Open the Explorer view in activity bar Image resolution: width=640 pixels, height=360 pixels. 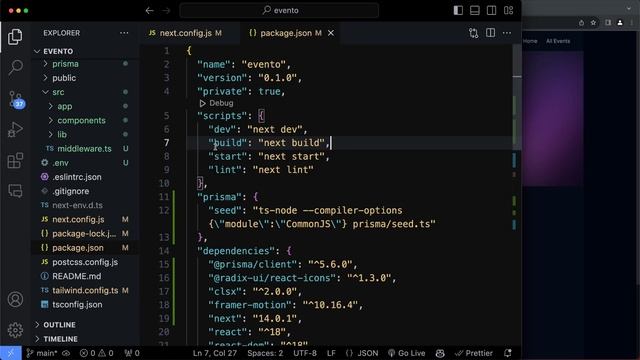[x=15, y=37]
